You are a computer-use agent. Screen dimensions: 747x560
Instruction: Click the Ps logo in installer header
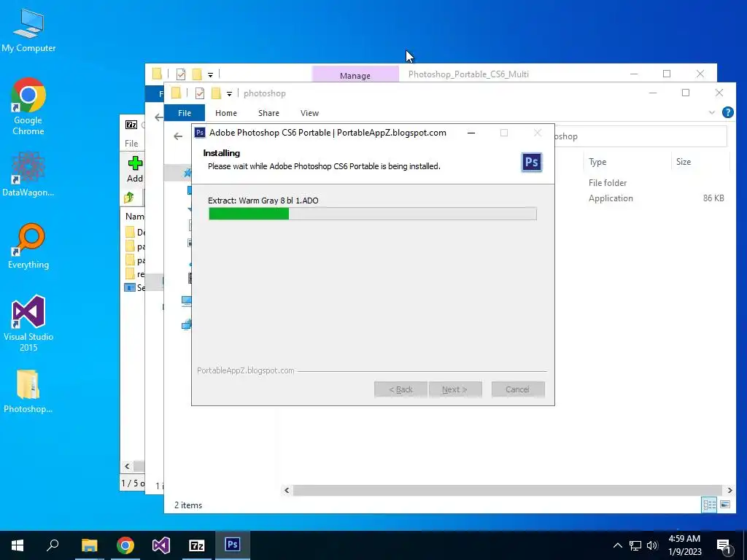pos(532,163)
